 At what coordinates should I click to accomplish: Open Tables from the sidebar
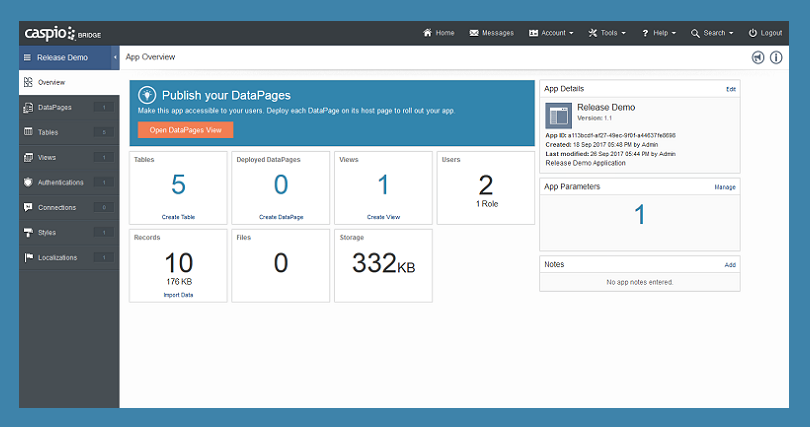tap(48, 132)
